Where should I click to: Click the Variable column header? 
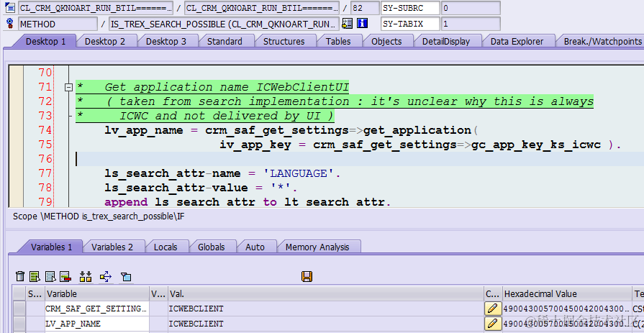coord(97,293)
